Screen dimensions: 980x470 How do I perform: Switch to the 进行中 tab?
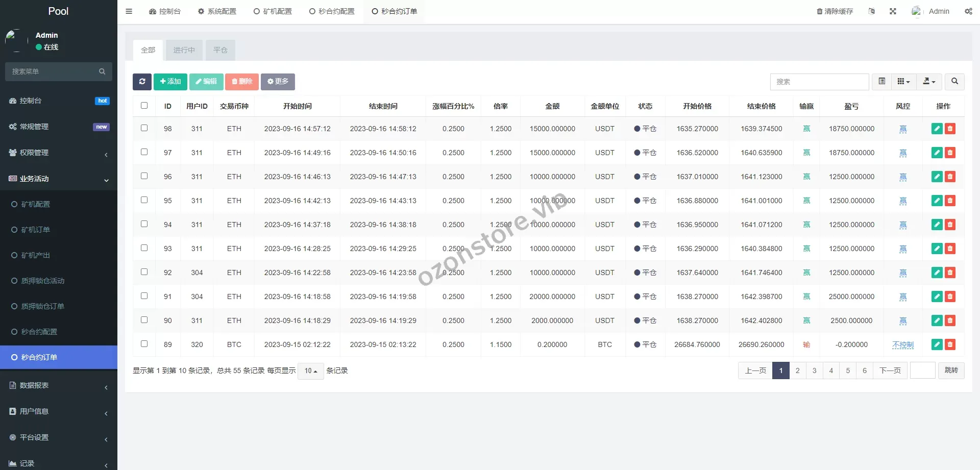(184, 50)
